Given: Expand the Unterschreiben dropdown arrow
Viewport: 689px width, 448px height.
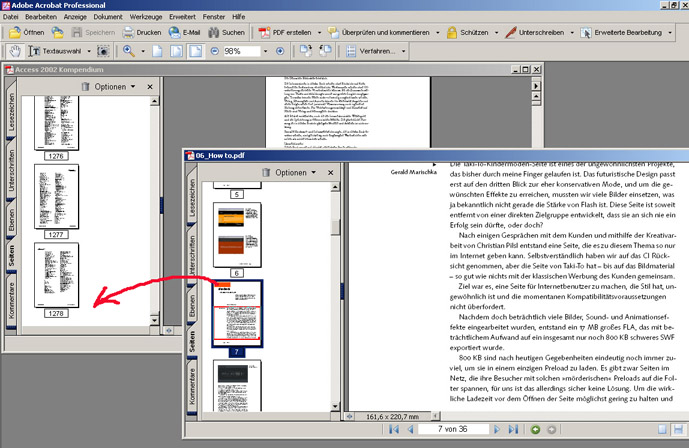Looking at the screenshot, I should (572, 33).
